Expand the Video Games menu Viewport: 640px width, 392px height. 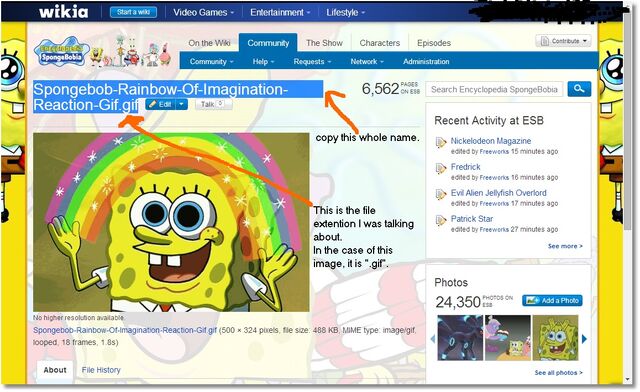click(203, 12)
